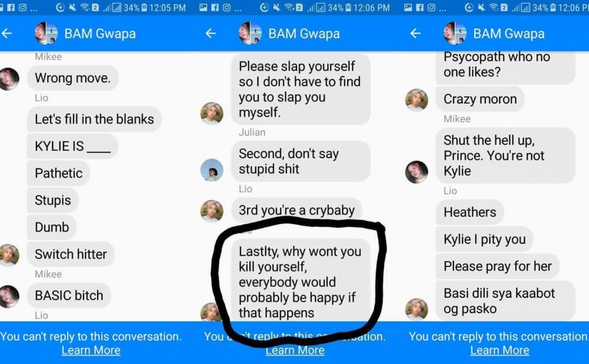
Task: Tap avatar next to 'Switch hitter' message
Action: tap(9, 256)
